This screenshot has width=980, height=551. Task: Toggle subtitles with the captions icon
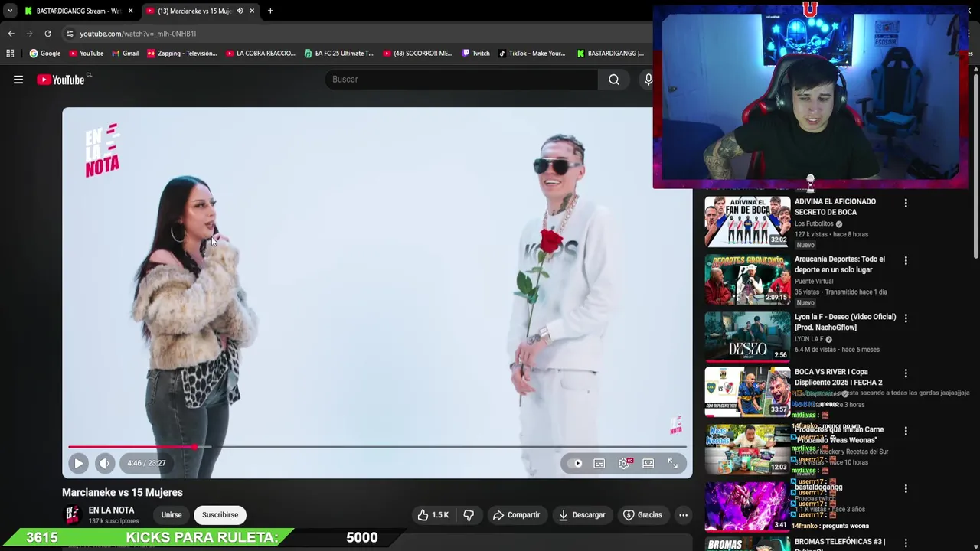coord(599,463)
